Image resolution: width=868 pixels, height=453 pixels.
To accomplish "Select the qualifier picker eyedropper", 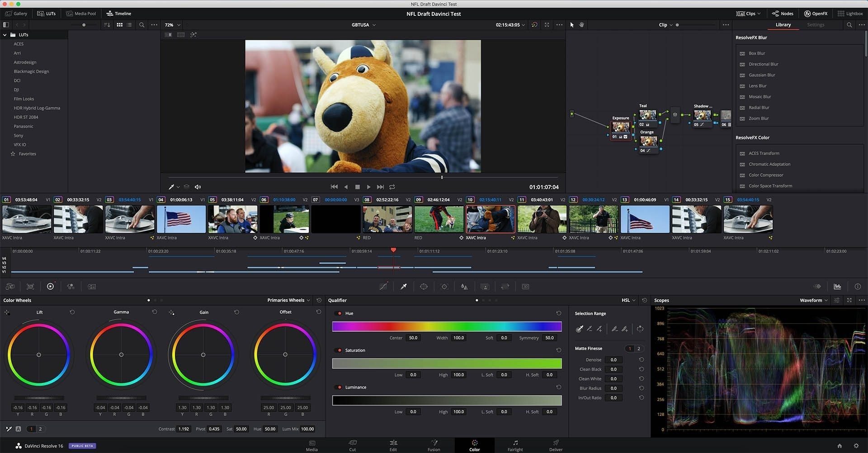I will [x=580, y=329].
